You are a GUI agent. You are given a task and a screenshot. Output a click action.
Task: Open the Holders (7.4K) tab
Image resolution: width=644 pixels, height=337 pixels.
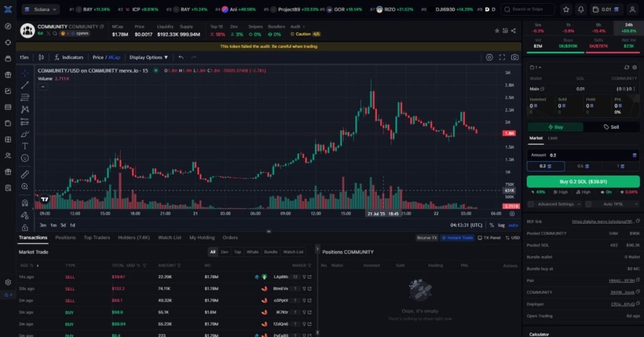(x=134, y=237)
